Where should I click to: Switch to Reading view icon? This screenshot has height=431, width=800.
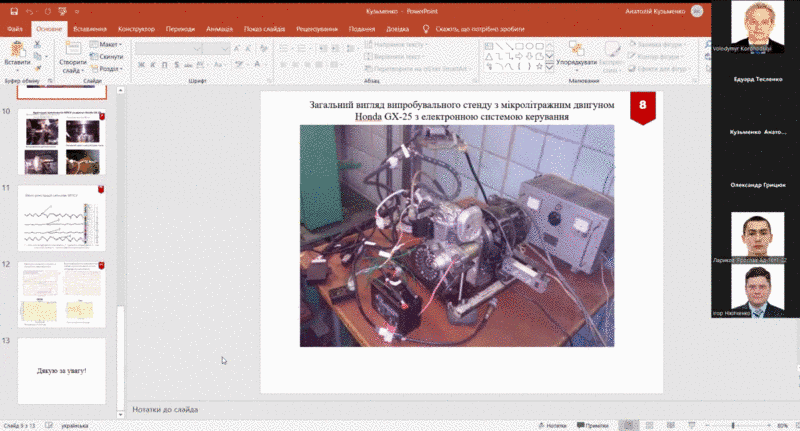pos(670,425)
